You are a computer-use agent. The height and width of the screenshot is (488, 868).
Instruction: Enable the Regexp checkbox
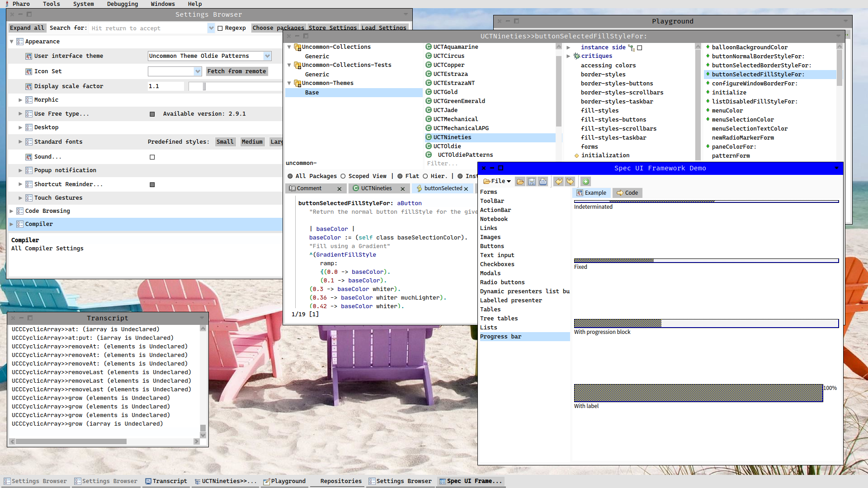(220, 28)
